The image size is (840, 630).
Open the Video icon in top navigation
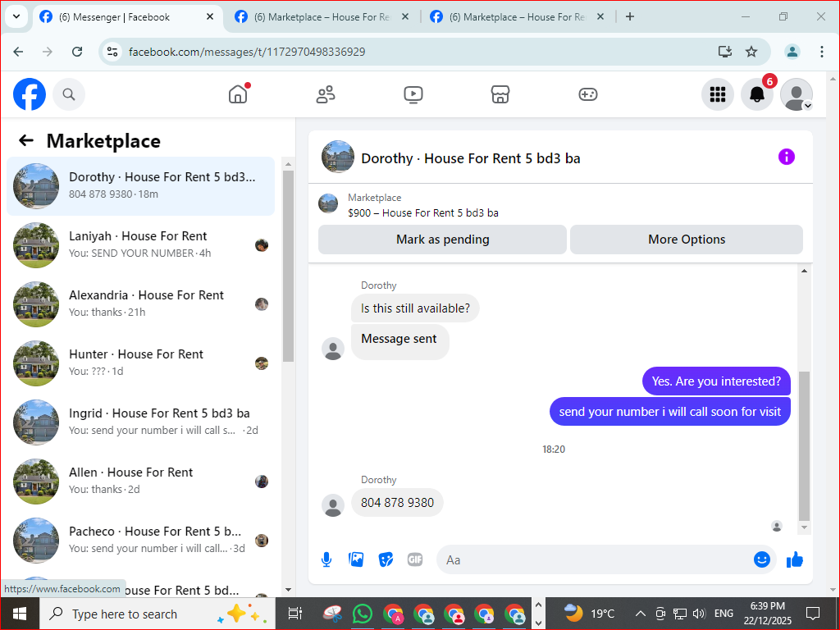pyautogui.click(x=413, y=94)
